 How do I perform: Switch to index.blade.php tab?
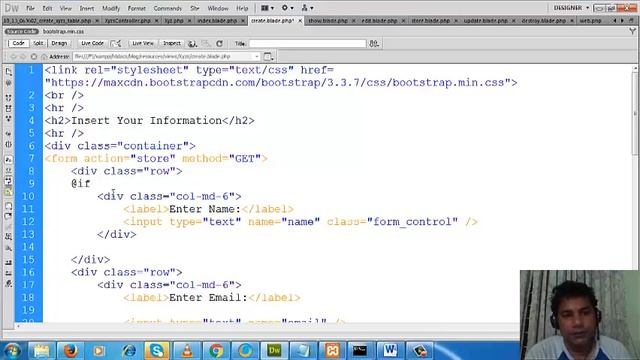point(217,20)
